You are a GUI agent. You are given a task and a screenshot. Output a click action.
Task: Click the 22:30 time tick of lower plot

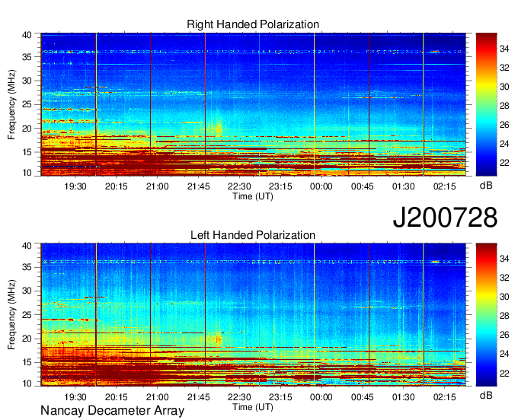point(239,397)
